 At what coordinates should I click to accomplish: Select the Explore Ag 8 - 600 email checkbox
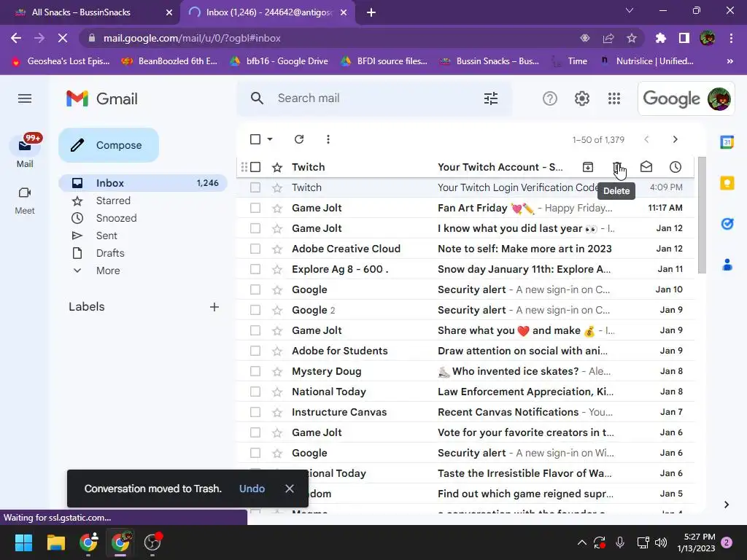255,269
